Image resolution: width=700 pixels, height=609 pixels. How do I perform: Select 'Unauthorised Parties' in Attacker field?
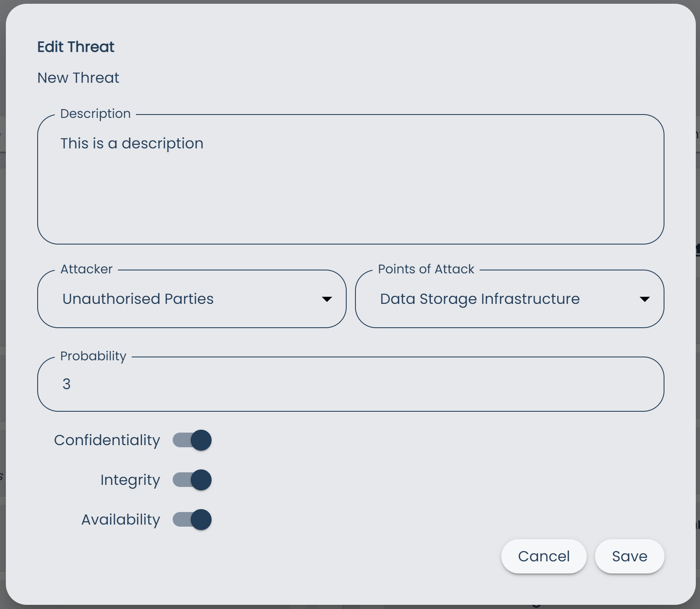point(138,298)
